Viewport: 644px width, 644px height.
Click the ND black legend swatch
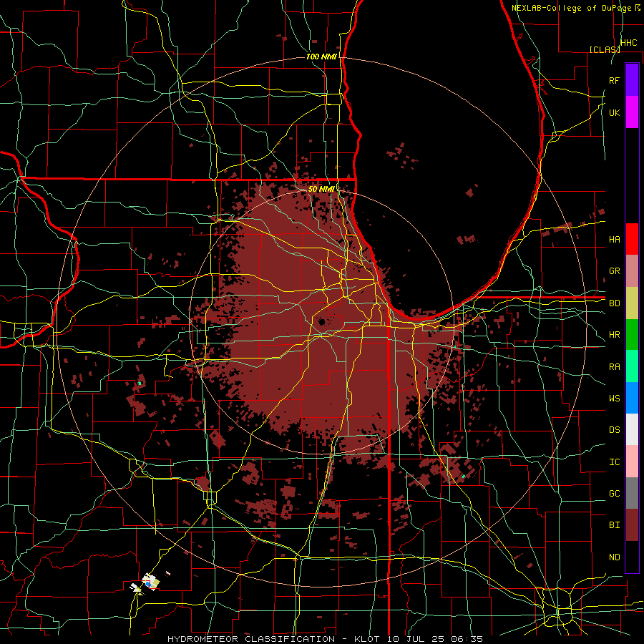click(x=632, y=557)
